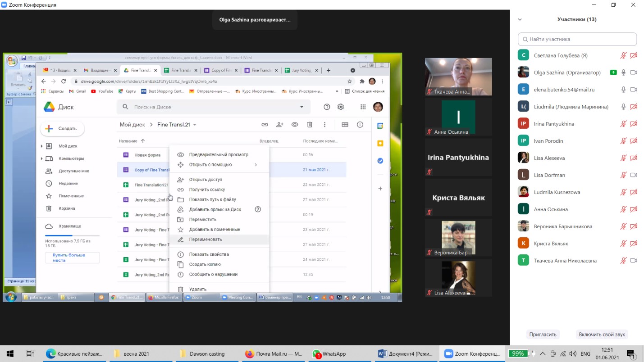Expand the Fine Transl.21 folder dropdown
644x362 pixels.
click(x=195, y=125)
